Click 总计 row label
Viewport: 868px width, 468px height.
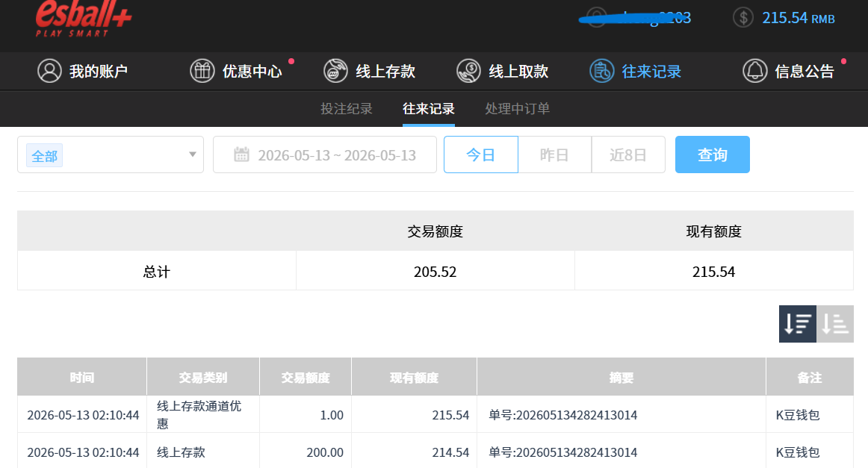tap(157, 272)
